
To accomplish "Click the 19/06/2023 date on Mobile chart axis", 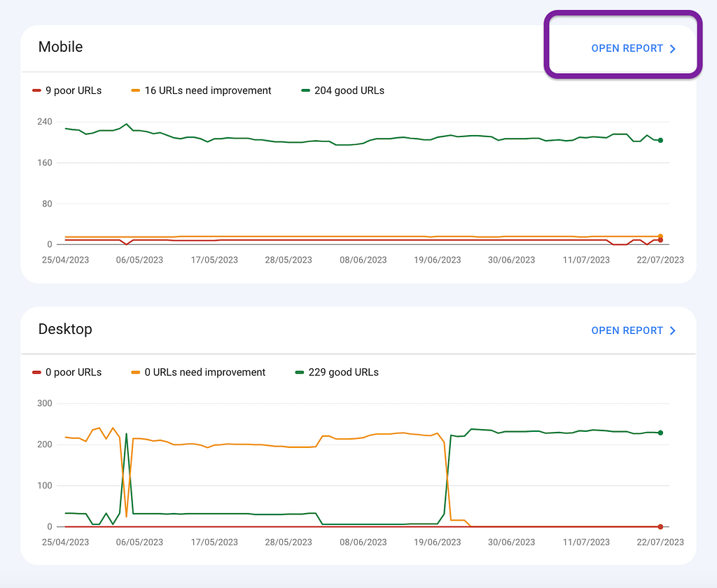I will tap(437, 260).
